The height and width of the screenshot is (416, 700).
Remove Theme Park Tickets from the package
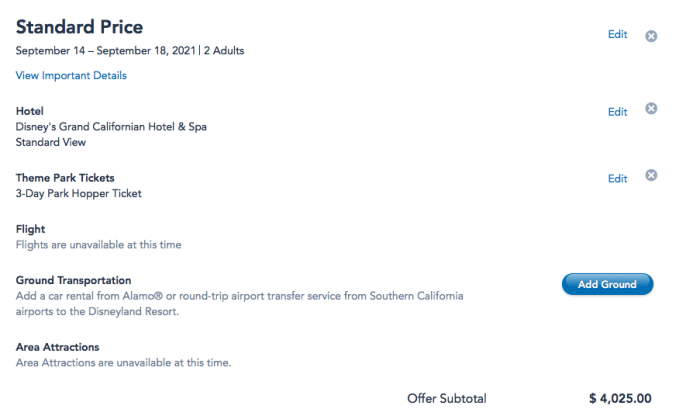click(651, 176)
